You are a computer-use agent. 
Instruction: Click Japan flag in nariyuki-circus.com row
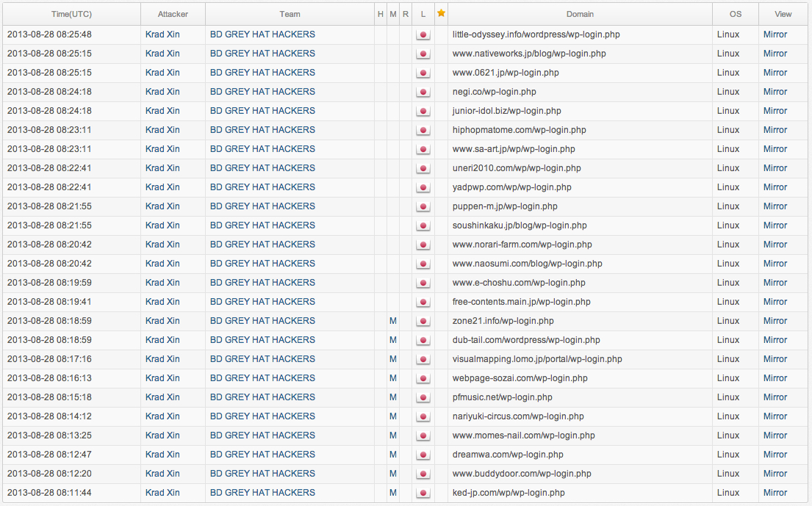pyautogui.click(x=423, y=417)
